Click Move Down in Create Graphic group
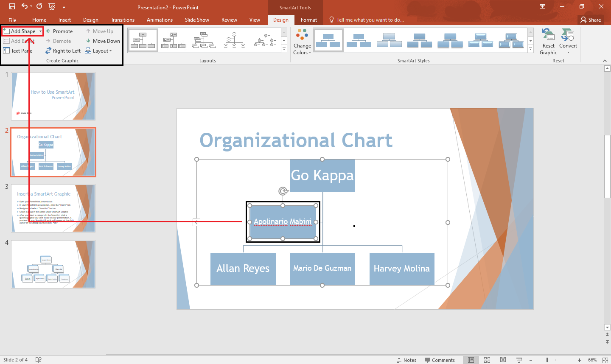This screenshot has height=364, width=611. click(102, 41)
